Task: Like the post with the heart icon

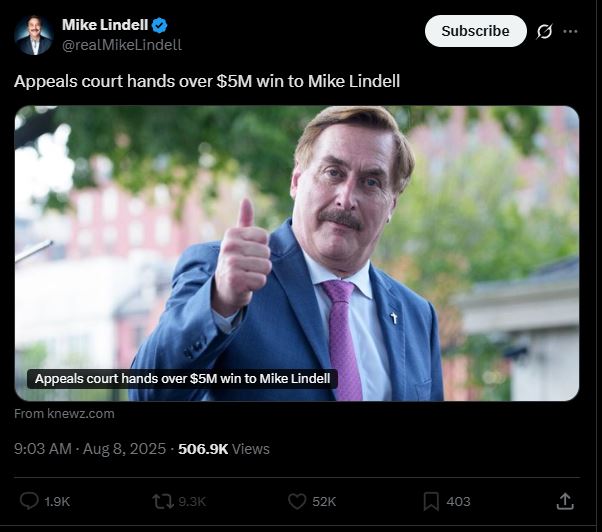Action: [297, 501]
